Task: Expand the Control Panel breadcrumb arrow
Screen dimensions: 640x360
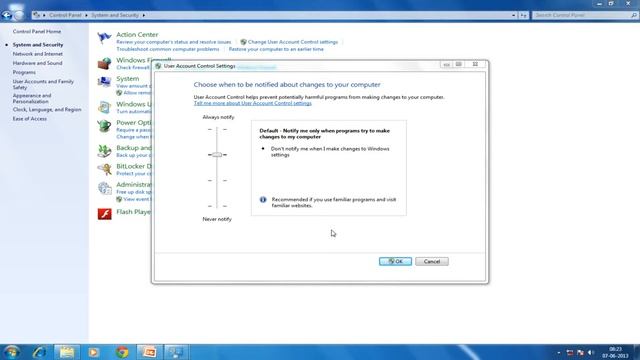Action: tap(86, 15)
